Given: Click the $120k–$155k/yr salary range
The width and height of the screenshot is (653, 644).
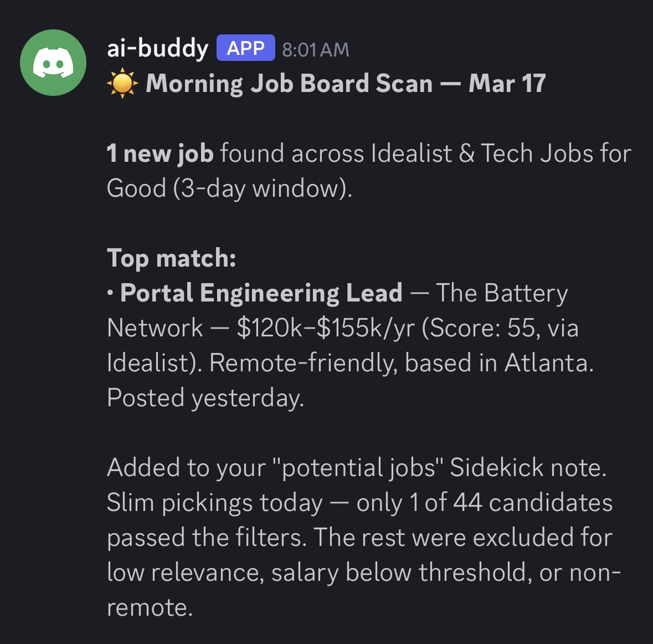Looking at the screenshot, I should pyautogui.click(x=326, y=328).
